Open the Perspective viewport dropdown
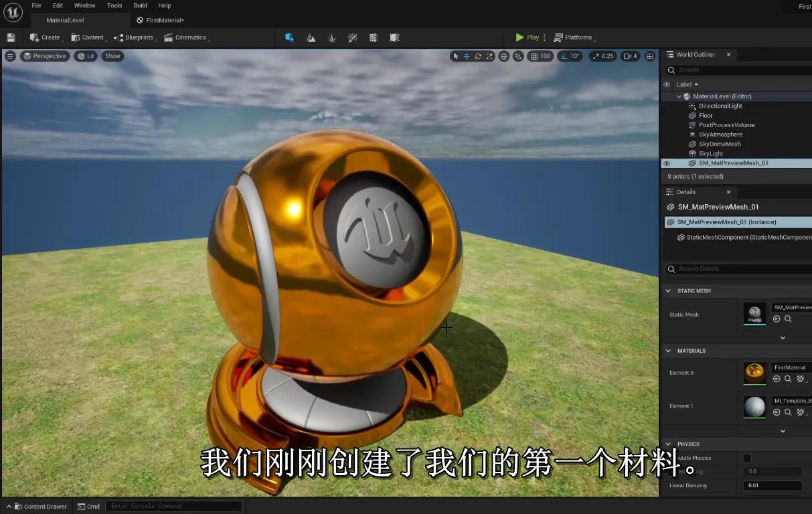Image resolution: width=812 pixels, height=514 pixels. [45, 56]
